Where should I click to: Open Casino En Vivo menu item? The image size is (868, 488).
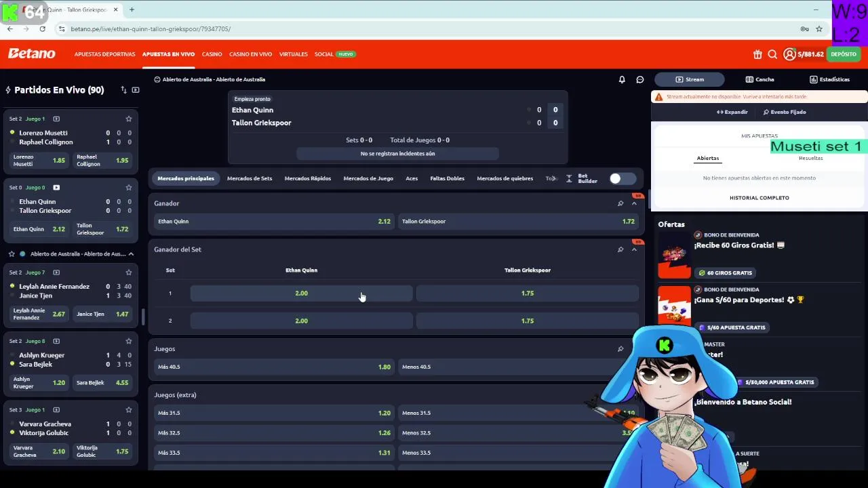point(250,54)
